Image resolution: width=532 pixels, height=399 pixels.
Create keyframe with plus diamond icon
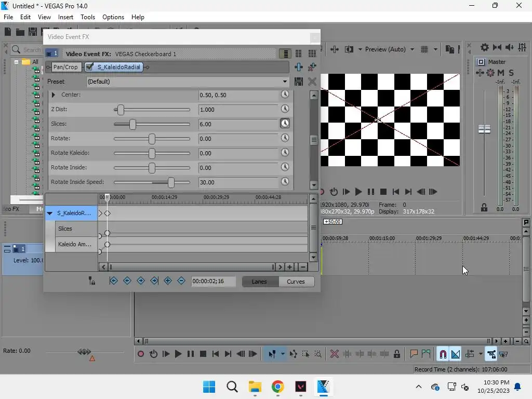point(168,281)
